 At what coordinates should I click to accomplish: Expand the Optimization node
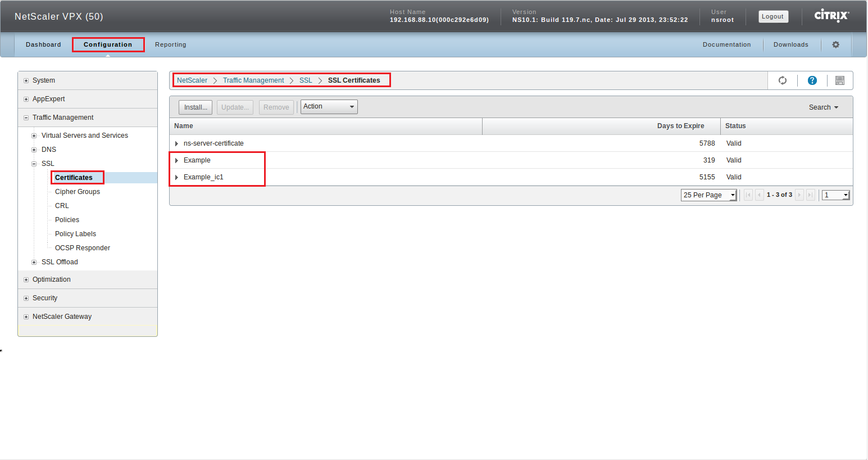coord(26,279)
